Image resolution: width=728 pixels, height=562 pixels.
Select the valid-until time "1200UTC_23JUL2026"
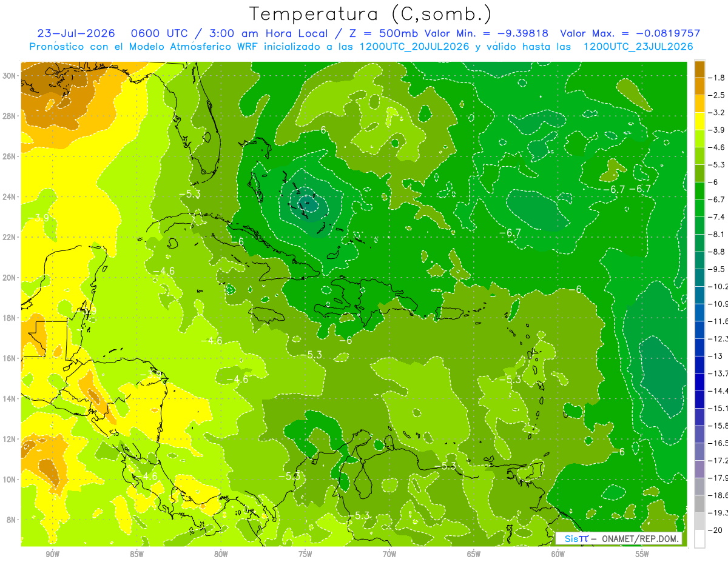638,47
